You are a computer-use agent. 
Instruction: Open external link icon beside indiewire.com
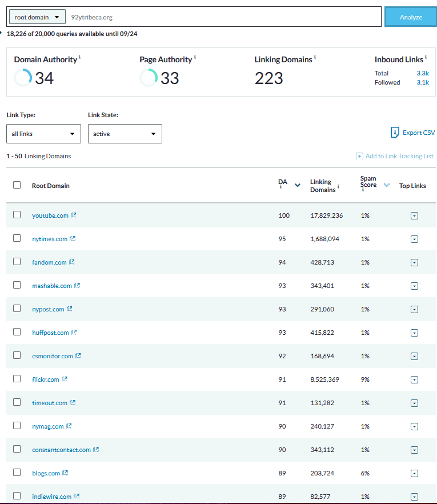76,497
